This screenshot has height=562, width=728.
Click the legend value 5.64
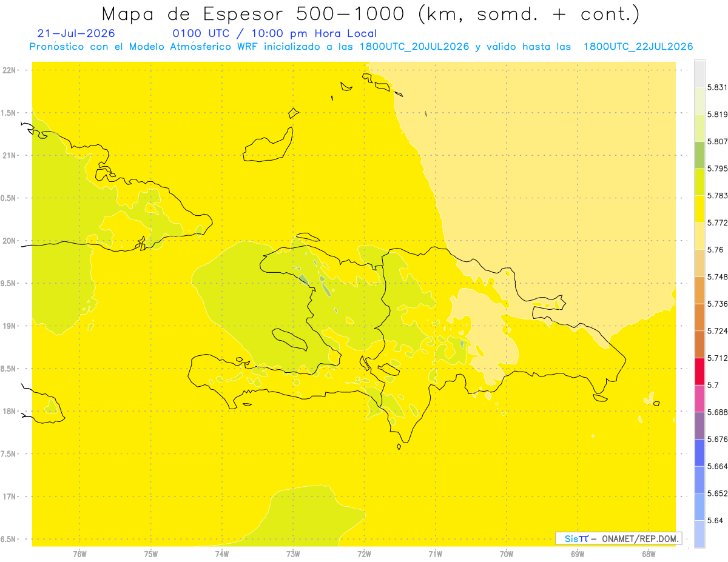point(715,520)
